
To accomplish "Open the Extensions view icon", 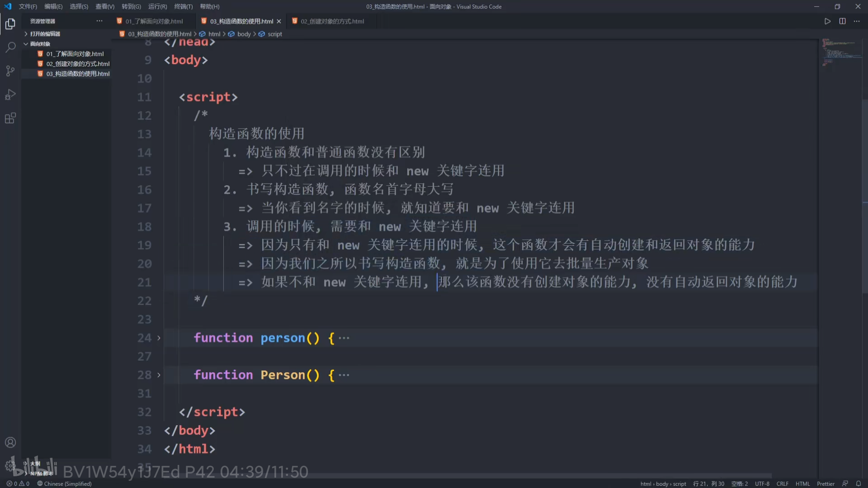I will coord(10,118).
